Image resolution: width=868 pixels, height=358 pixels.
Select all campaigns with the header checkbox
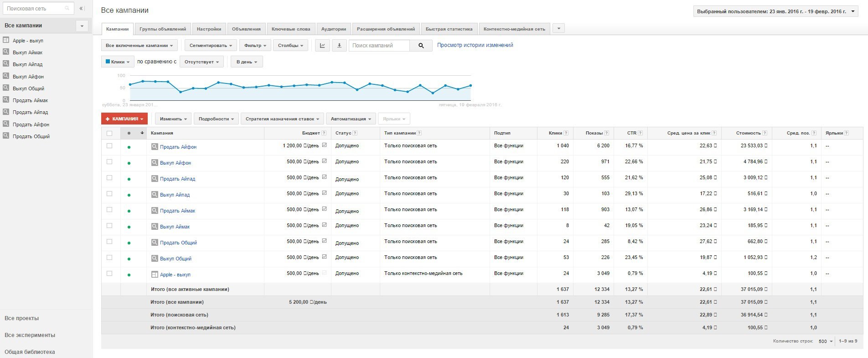(x=109, y=133)
